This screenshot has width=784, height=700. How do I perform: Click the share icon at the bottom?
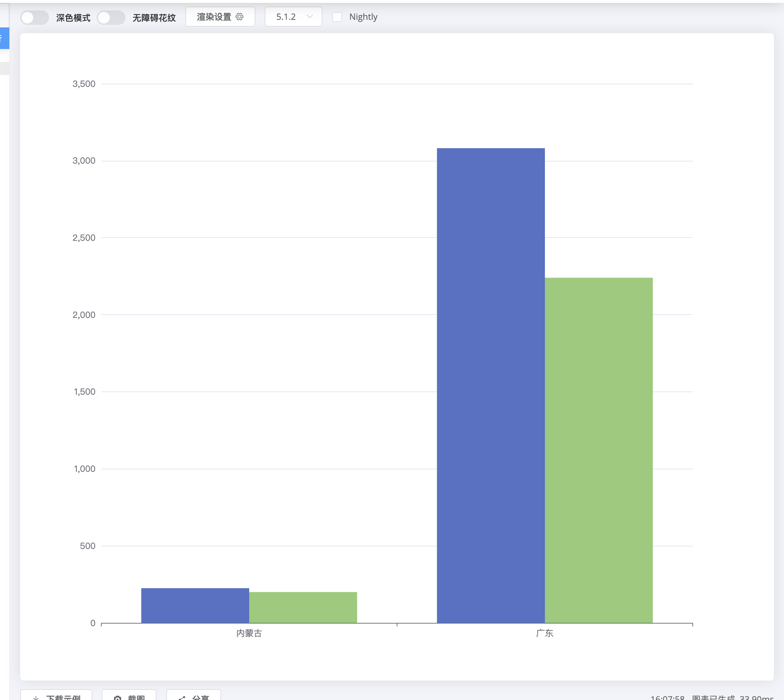(x=182, y=698)
